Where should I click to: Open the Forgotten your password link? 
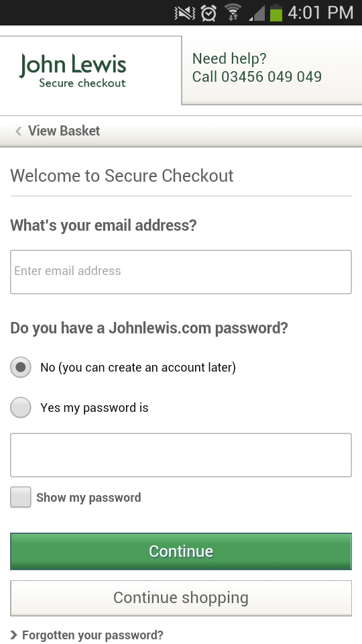coord(93,635)
